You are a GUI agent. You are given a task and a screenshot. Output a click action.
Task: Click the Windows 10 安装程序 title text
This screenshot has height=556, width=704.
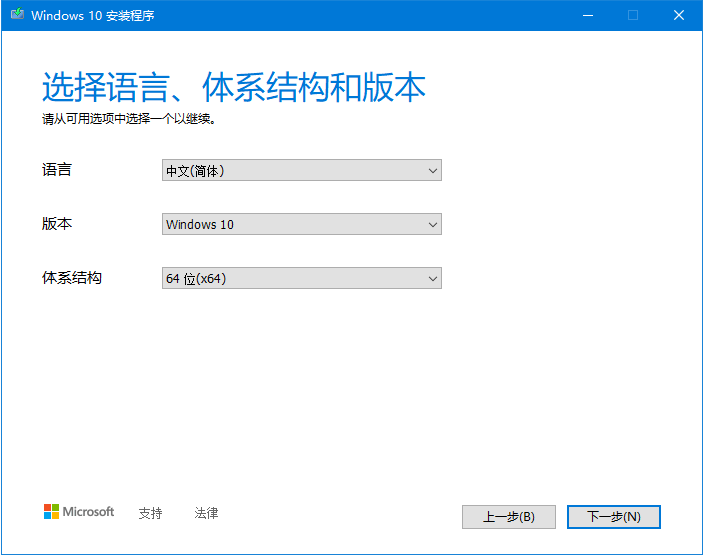(93, 16)
